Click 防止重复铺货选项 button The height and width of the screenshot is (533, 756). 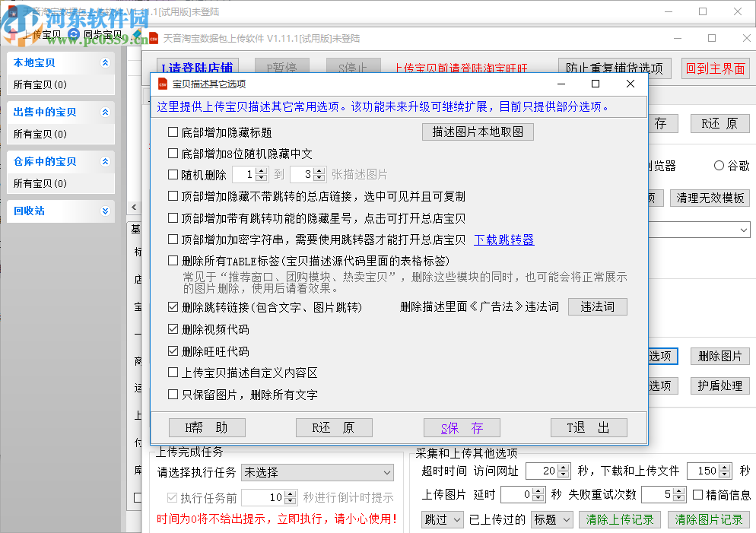coord(615,68)
